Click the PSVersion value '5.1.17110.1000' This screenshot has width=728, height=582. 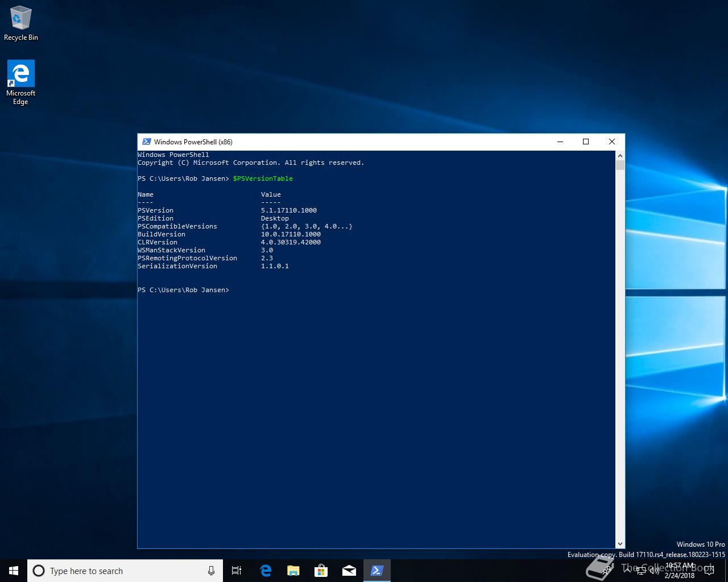[x=289, y=210]
